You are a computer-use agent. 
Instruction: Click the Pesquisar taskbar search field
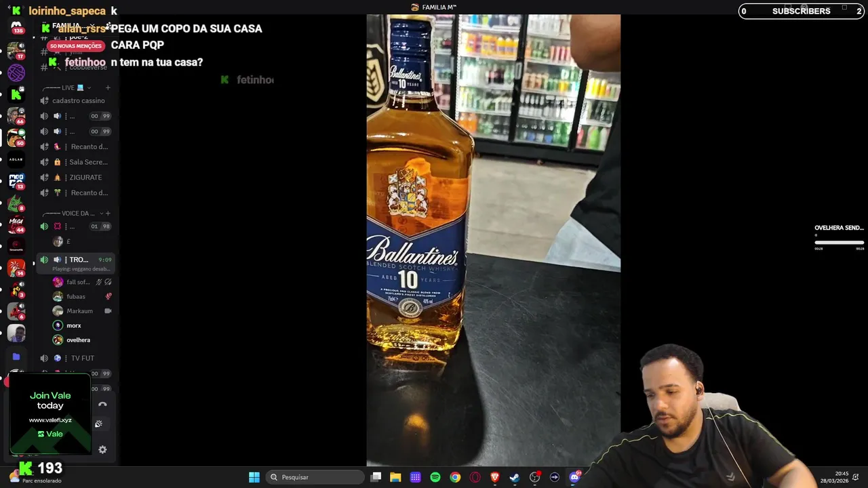tap(315, 477)
